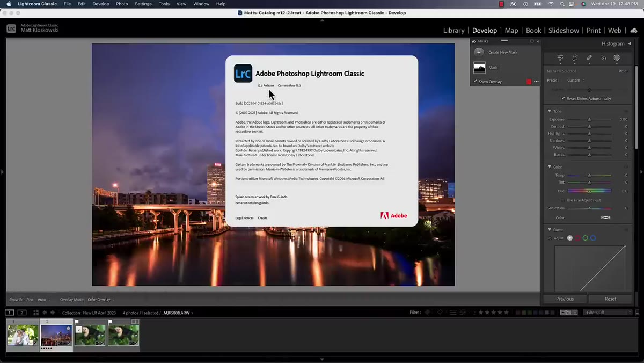644x363 pixels.
Task: Open the Legal Notices link
Action: tap(244, 218)
